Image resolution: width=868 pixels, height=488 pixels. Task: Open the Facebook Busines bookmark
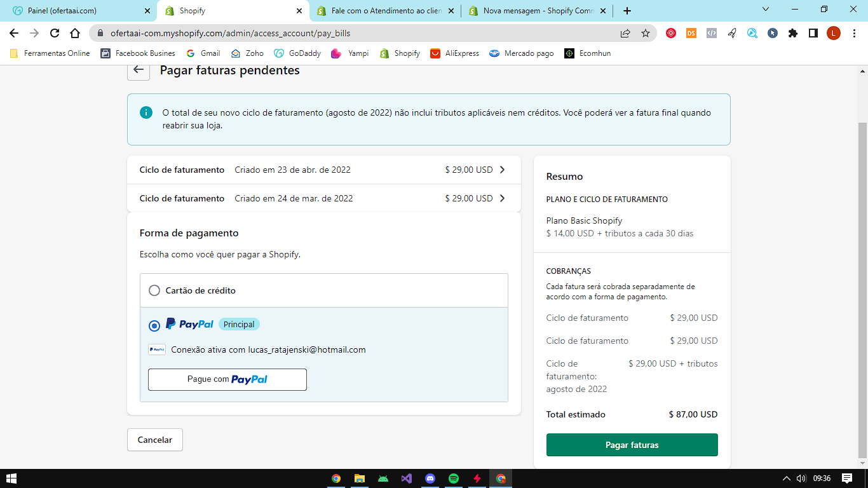pos(138,53)
